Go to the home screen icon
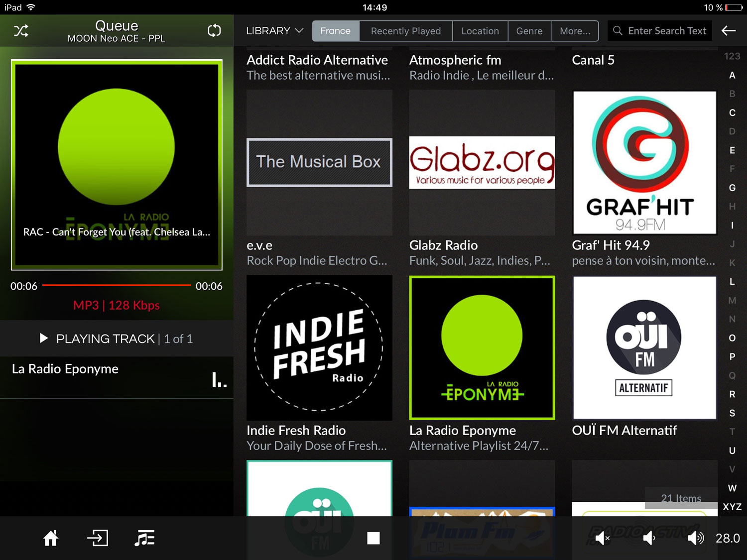Screen dimensions: 747x560 51,538
